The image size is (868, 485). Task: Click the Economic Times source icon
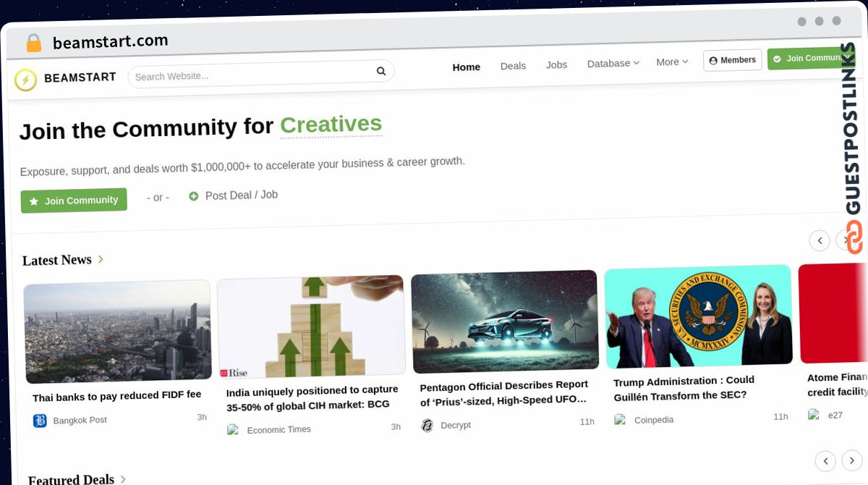pyautogui.click(x=233, y=430)
